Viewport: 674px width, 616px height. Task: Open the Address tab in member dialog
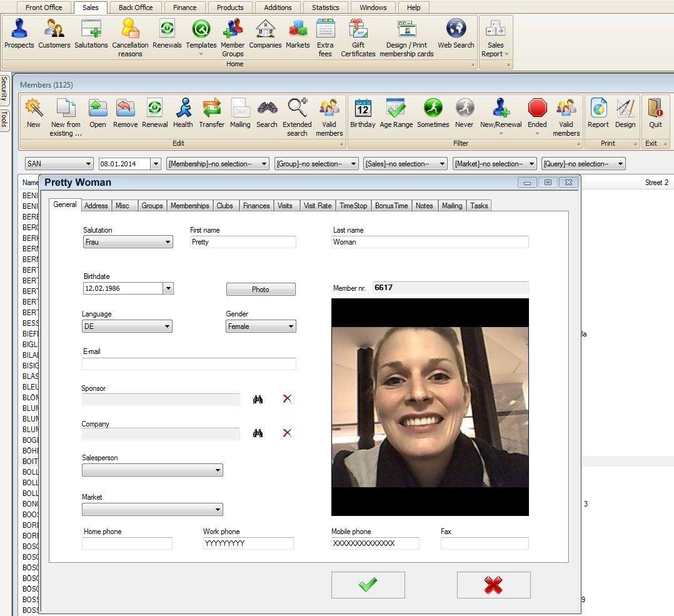96,206
